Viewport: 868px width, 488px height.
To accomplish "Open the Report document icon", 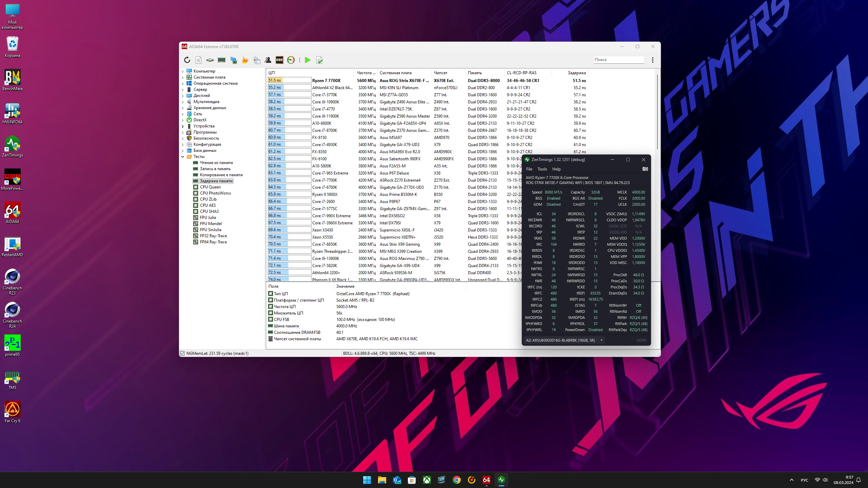I will (x=199, y=60).
